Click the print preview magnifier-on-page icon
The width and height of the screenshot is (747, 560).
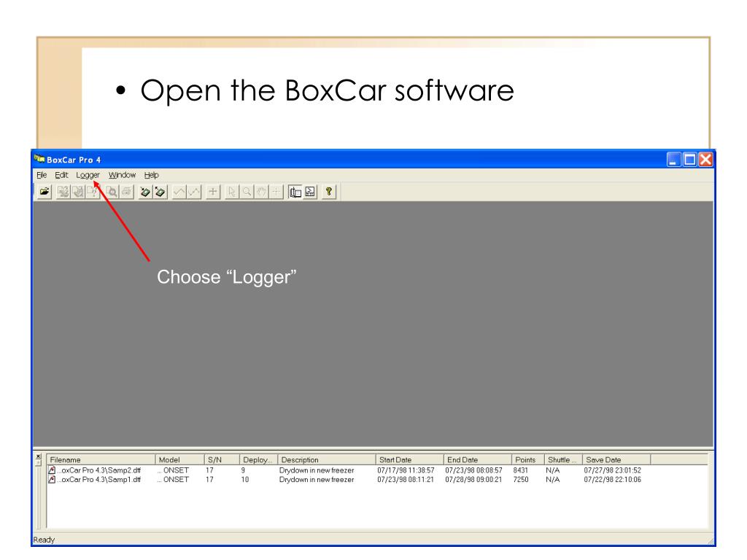click(x=112, y=192)
